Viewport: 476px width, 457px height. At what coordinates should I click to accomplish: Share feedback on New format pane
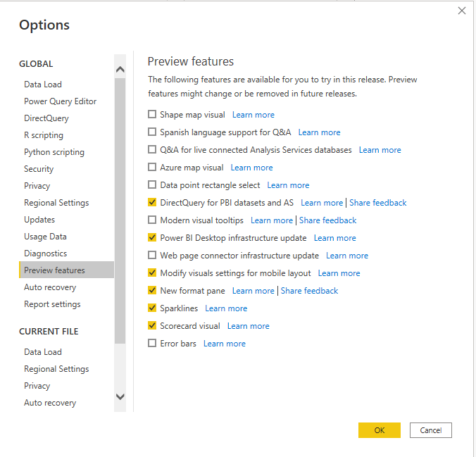point(309,291)
